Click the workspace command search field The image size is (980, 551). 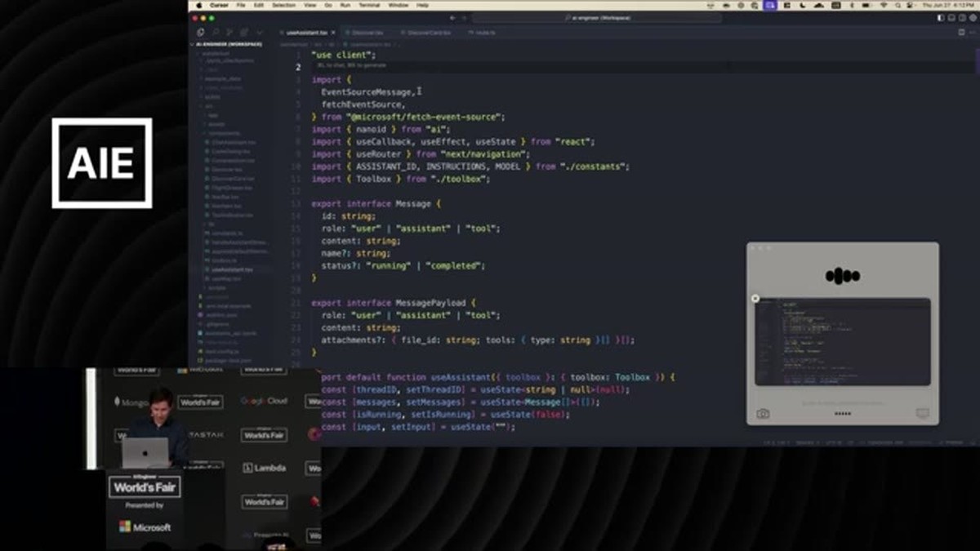(596, 18)
